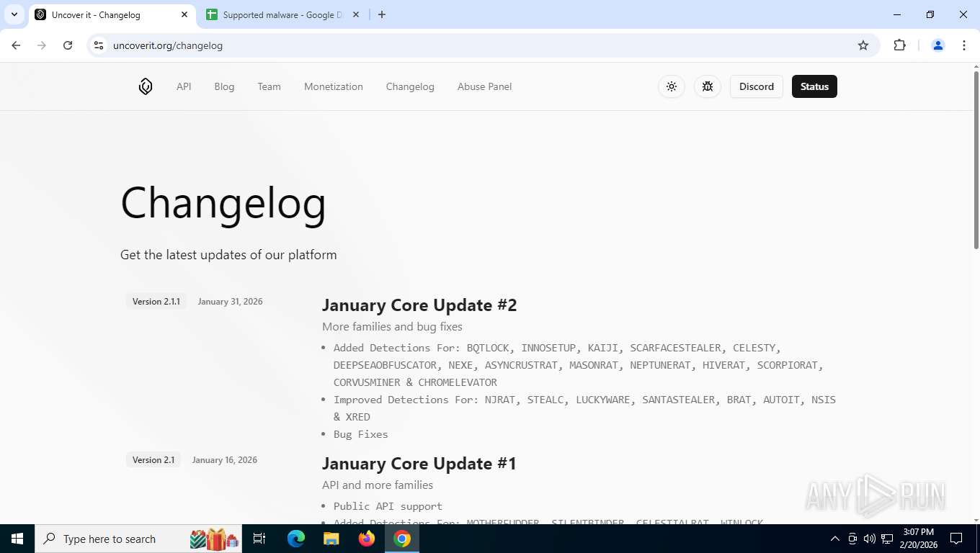Click the page vertical scrollbar thumb
980x553 pixels.
tap(976, 160)
